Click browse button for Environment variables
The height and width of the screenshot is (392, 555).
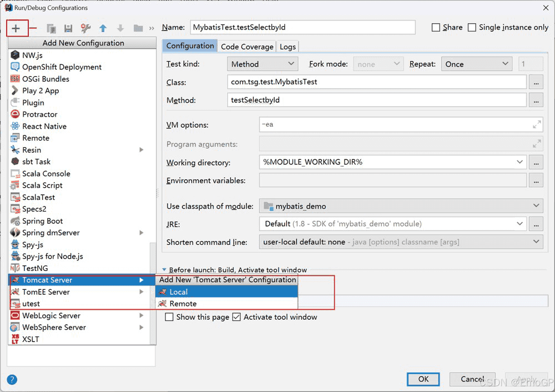click(x=536, y=180)
